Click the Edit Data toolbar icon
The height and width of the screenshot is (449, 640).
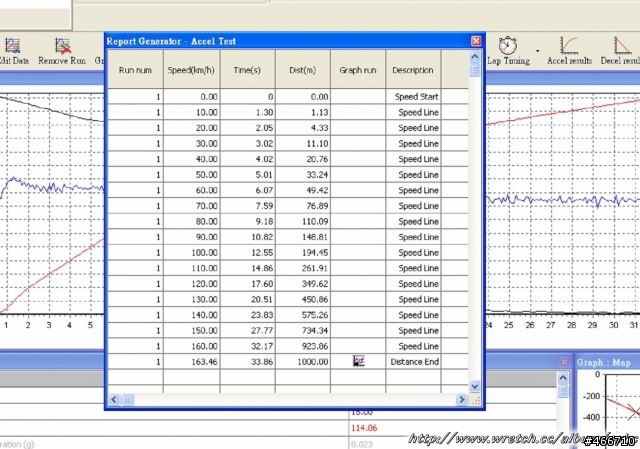(12, 46)
